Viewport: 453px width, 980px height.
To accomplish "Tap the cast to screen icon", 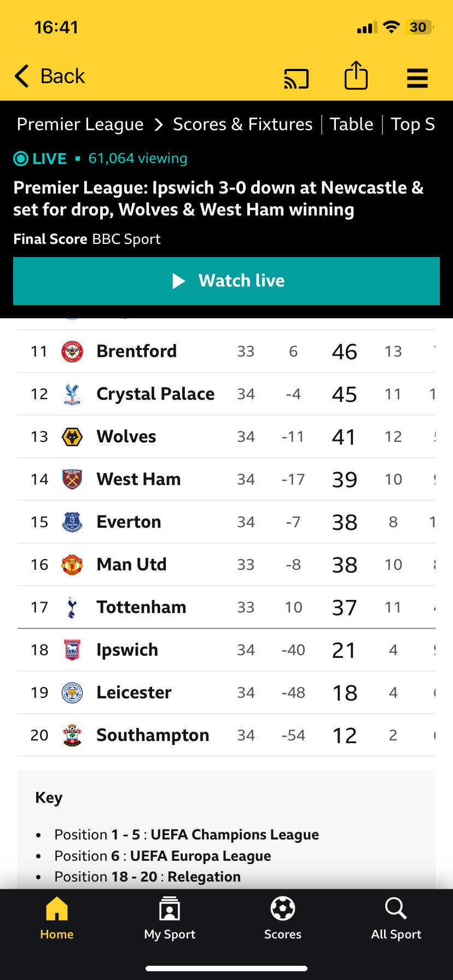I will [297, 79].
